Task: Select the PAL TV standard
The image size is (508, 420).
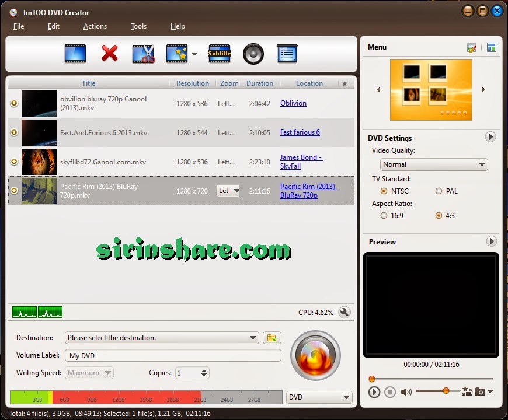Action: coord(439,191)
